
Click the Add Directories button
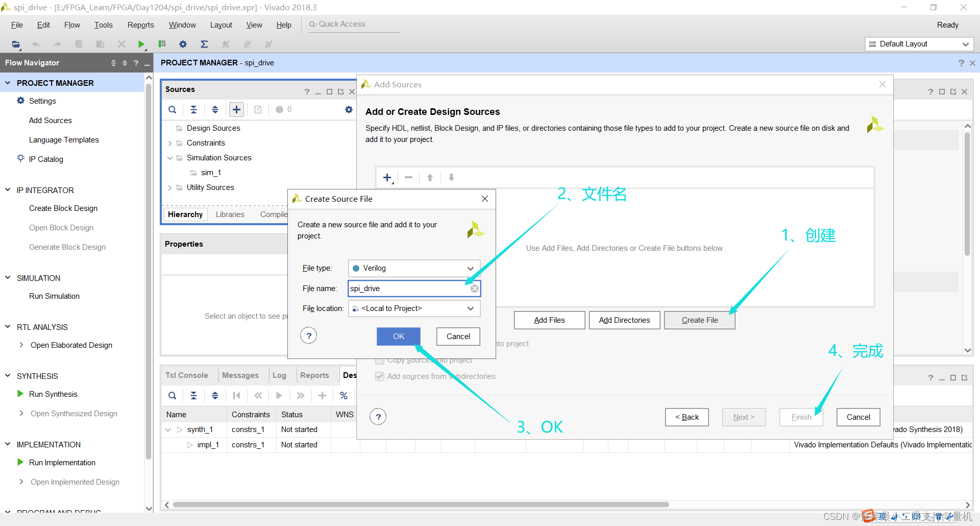624,320
